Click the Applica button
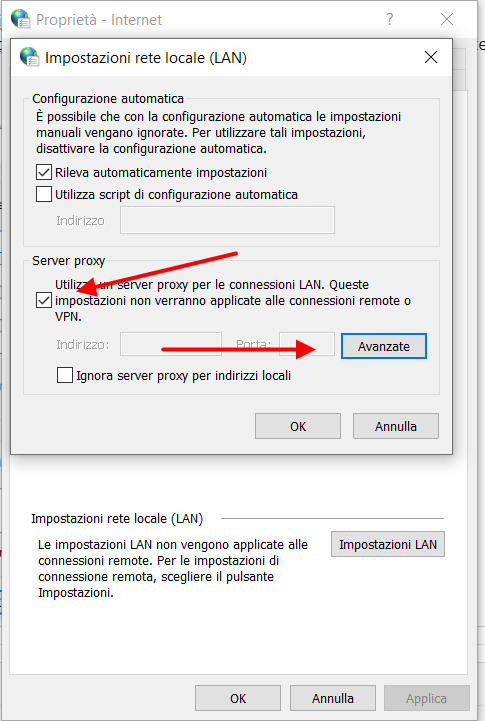485x721 pixels. click(427, 698)
